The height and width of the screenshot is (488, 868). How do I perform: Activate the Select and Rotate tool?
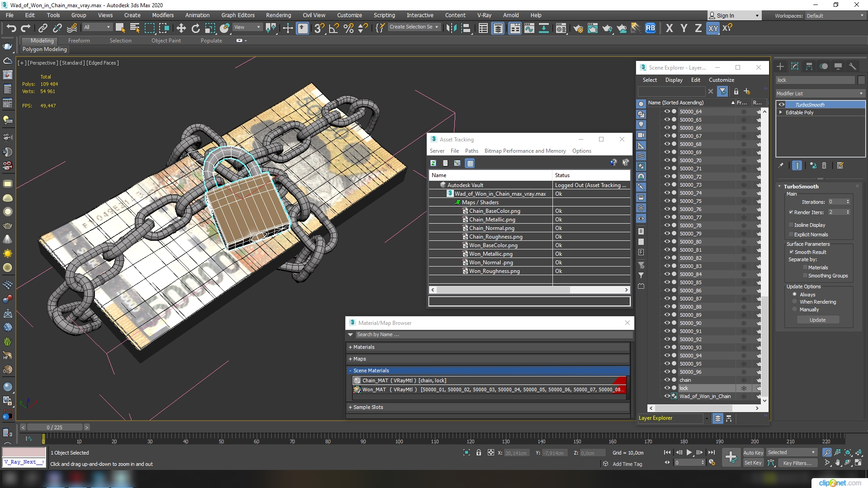click(195, 28)
